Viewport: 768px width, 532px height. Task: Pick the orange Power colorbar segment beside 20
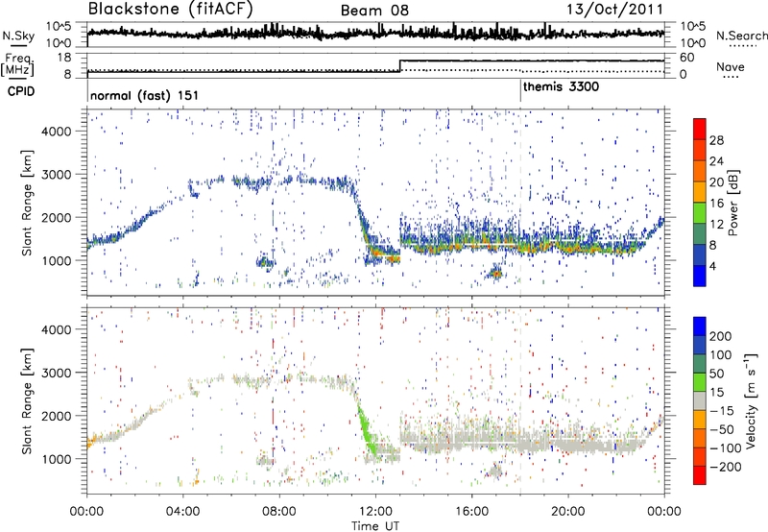(700, 172)
